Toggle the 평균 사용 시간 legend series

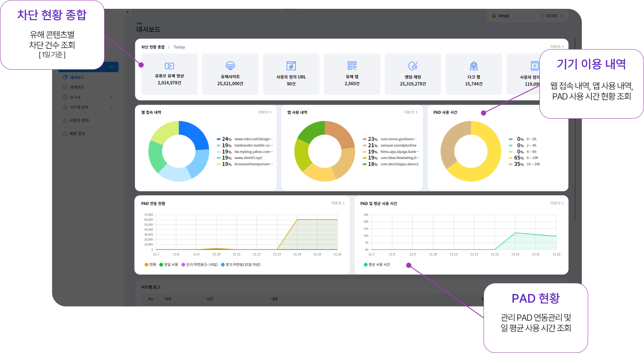pos(377,265)
